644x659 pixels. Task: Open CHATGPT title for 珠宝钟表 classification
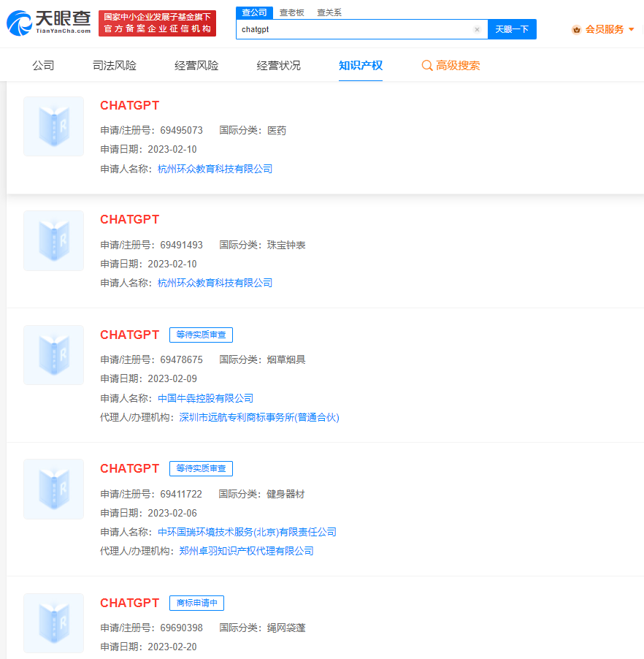(x=130, y=219)
